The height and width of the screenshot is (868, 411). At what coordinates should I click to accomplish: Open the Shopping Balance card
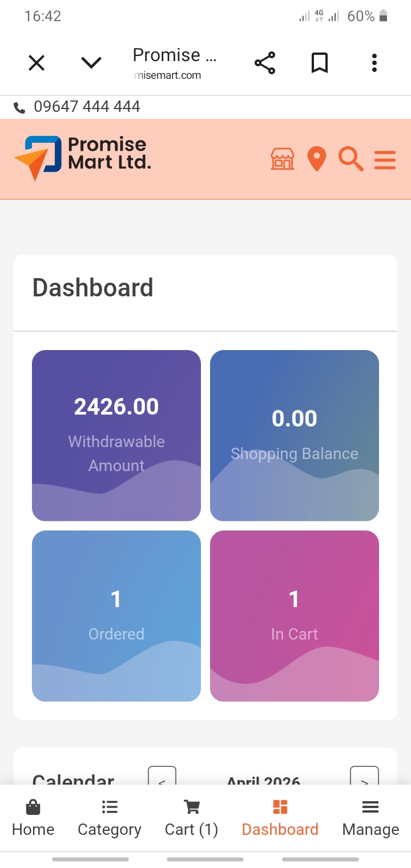pos(295,435)
